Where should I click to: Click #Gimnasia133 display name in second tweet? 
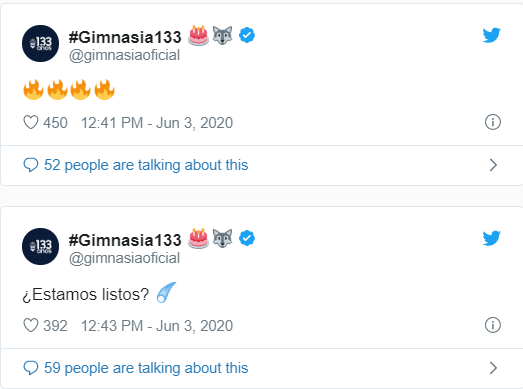tap(125, 240)
